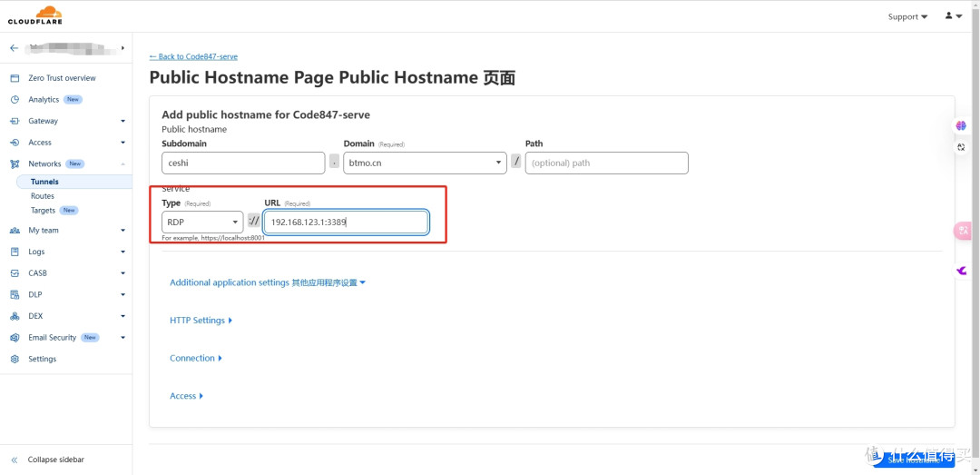Click the brain extension icon at right edge
The image size is (980, 475).
(x=961, y=126)
